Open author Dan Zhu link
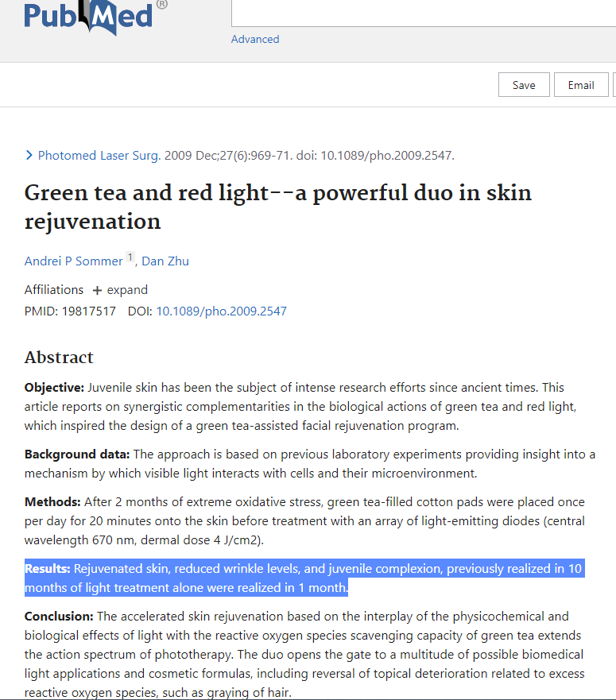The image size is (616, 700). pos(165,261)
